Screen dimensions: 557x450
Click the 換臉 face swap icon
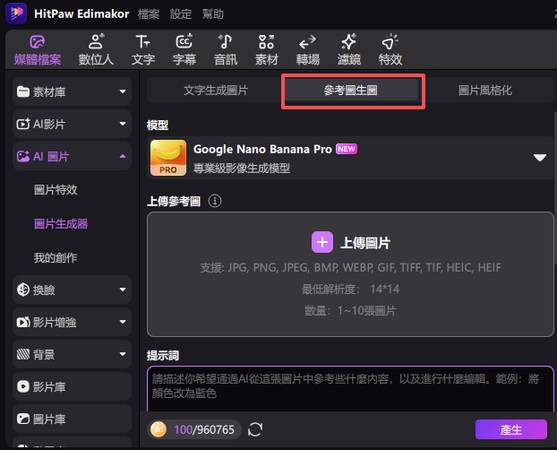coord(23,290)
